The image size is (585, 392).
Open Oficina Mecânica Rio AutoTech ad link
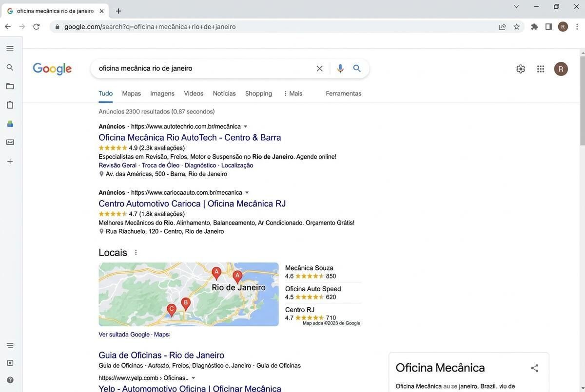190,137
